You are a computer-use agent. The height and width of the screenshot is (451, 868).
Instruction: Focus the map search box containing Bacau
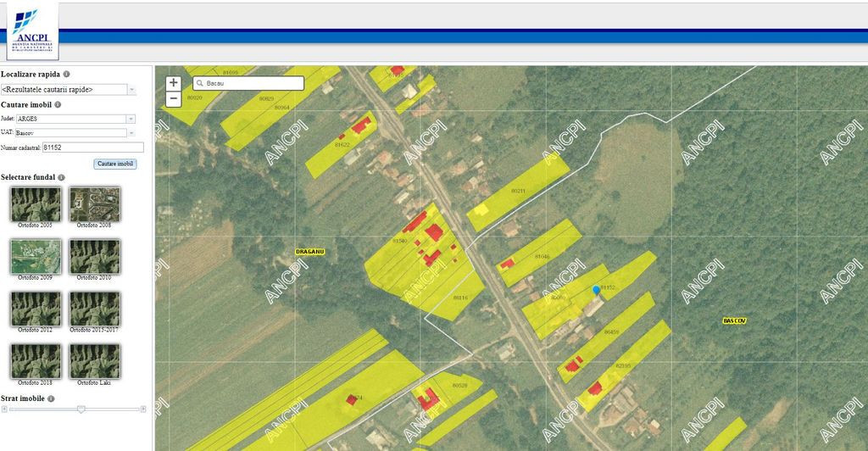click(x=253, y=83)
